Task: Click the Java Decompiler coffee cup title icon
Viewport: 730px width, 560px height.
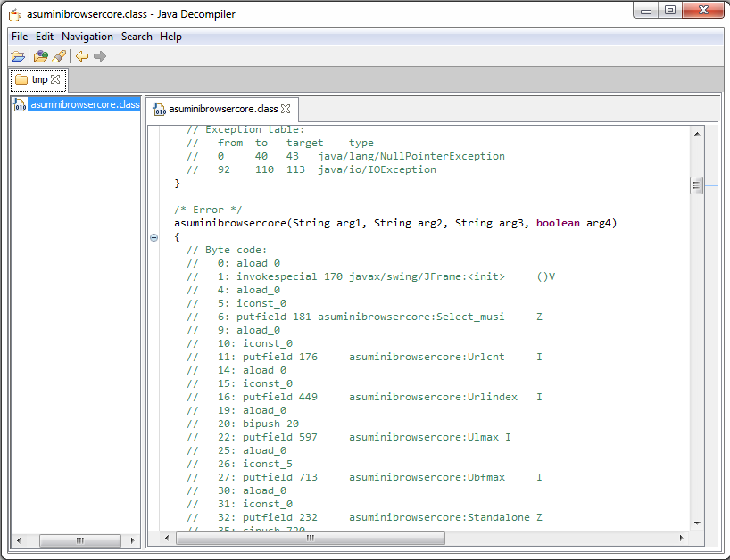Action: (x=15, y=14)
